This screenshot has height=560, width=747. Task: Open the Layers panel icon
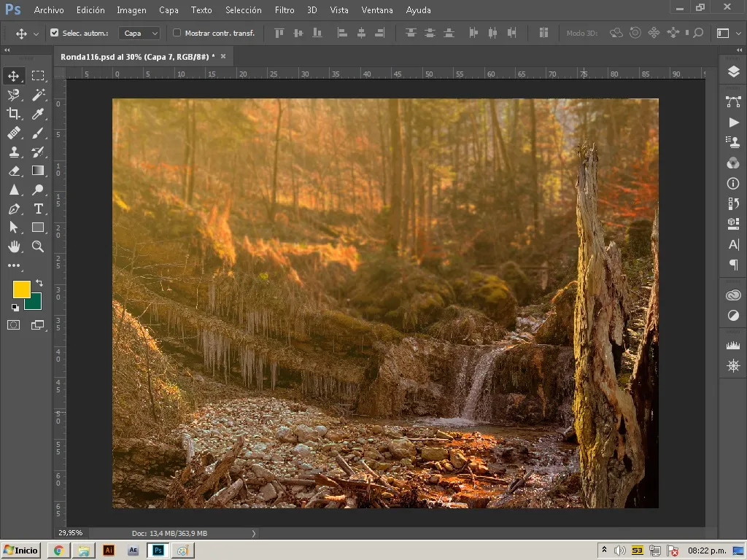pos(734,72)
